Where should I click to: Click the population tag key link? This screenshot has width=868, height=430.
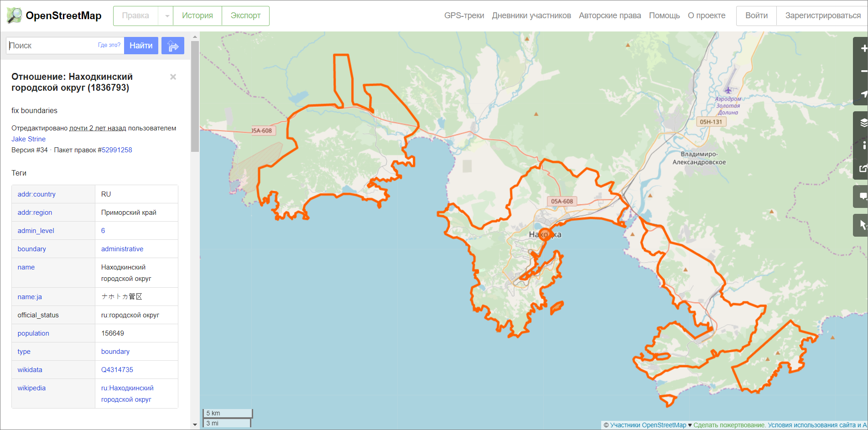pos(33,333)
